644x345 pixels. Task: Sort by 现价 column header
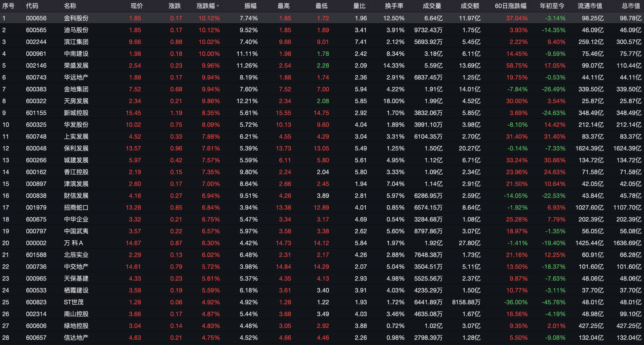click(137, 6)
